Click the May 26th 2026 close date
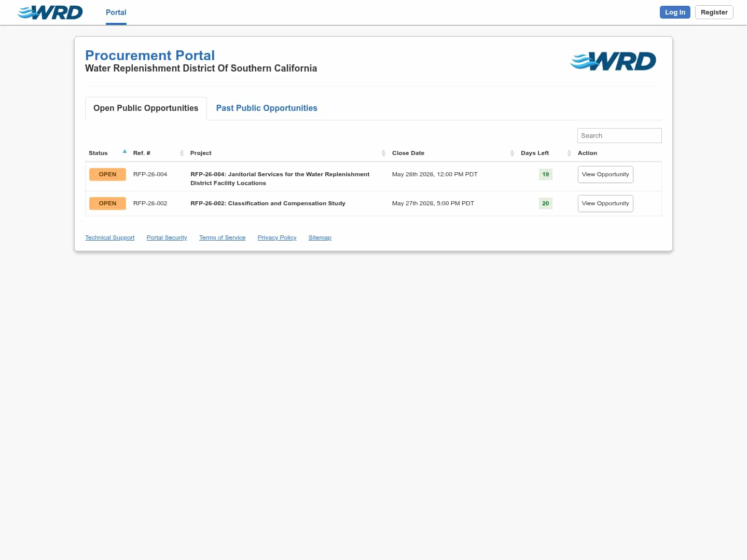 click(x=435, y=175)
